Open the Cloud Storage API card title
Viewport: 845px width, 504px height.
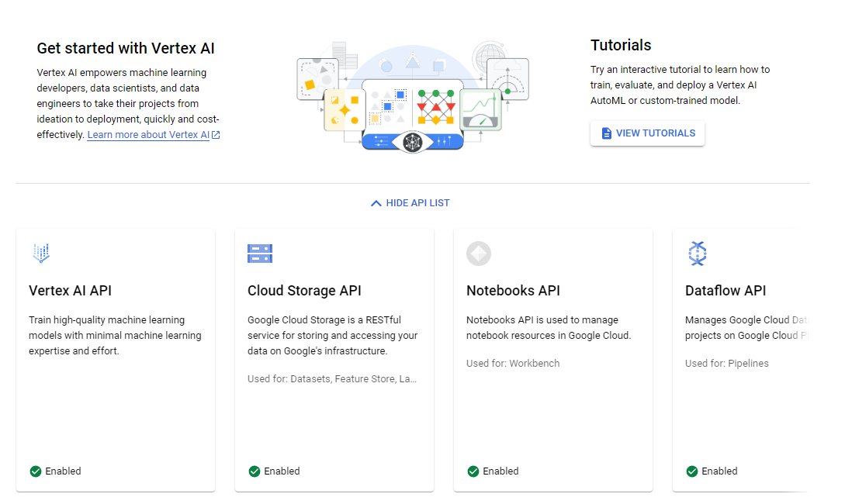(304, 291)
